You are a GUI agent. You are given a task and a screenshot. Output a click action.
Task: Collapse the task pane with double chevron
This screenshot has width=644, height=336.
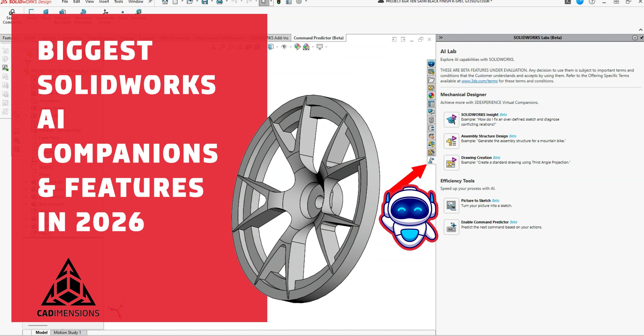coord(441,38)
